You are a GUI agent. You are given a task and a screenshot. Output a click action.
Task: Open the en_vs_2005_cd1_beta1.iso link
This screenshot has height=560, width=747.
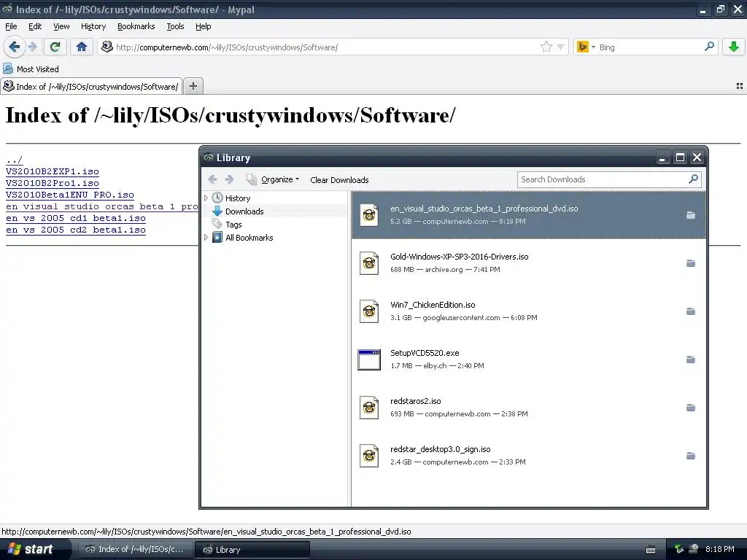tap(76, 218)
